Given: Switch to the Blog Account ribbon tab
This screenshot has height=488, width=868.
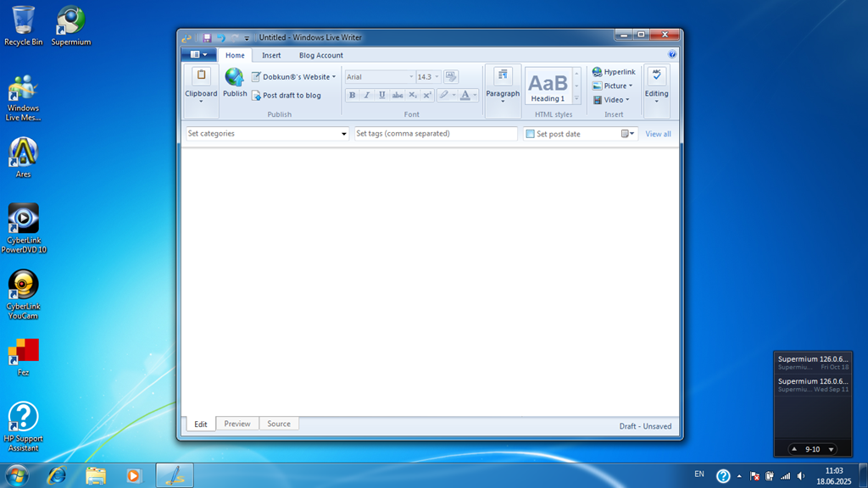Looking at the screenshot, I should point(321,55).
